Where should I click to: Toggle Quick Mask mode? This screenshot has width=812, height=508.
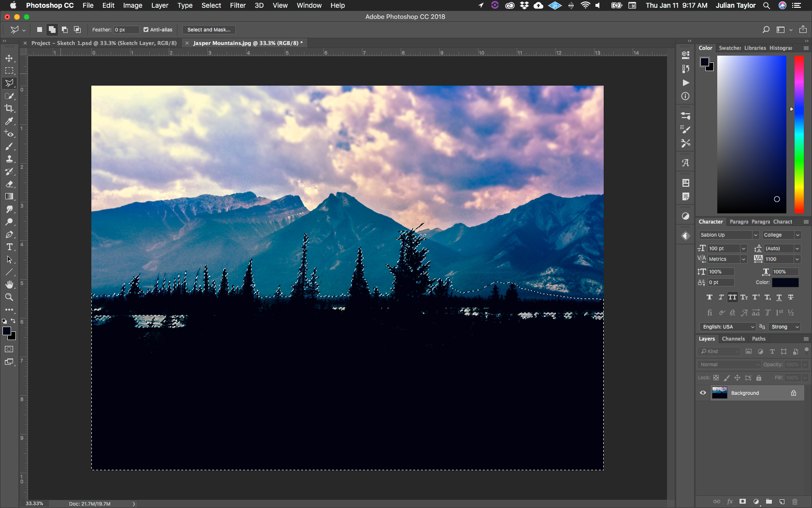[9, 349]
